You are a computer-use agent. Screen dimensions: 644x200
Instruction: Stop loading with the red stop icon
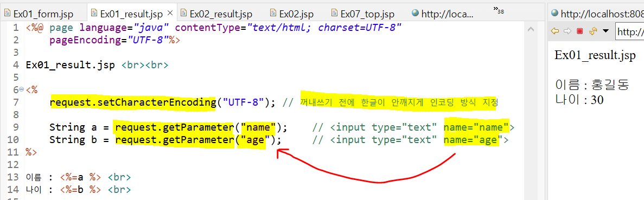(x=580, y=31)
